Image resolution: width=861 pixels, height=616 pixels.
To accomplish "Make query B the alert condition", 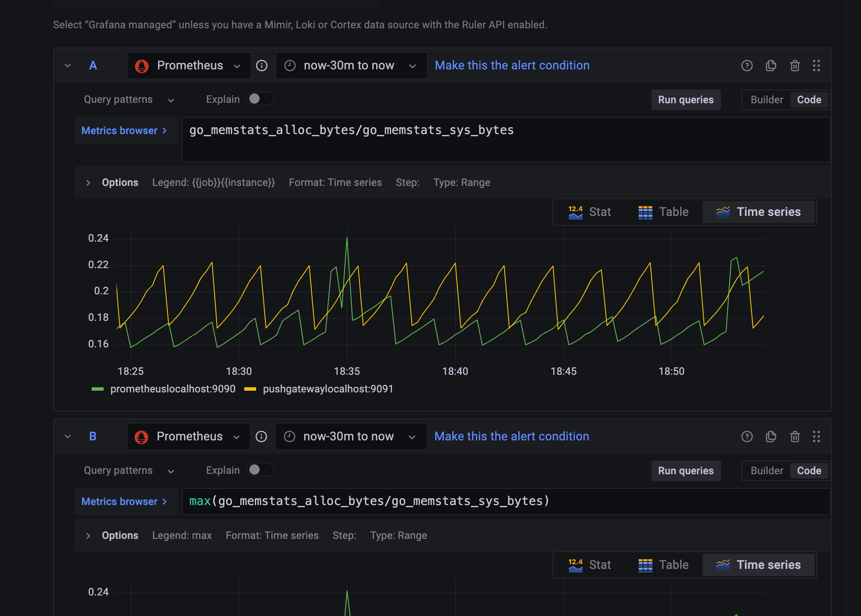I will [x=511, y=437].
